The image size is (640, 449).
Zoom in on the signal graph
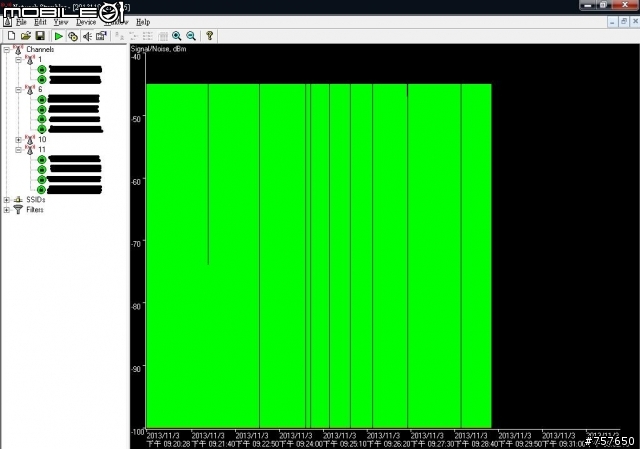(x=177, y=36)
